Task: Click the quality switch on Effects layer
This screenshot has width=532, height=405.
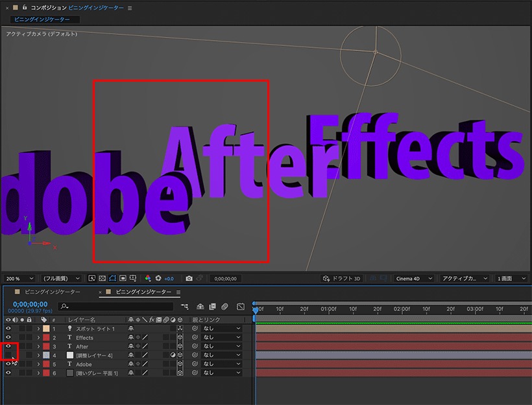Action: point(145,337)
